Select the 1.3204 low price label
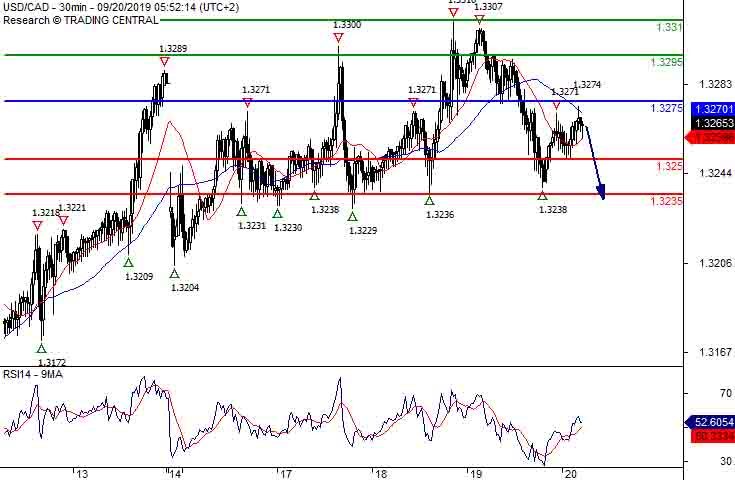This screenshot has height=480, width=735. click(x=185, y=288)
